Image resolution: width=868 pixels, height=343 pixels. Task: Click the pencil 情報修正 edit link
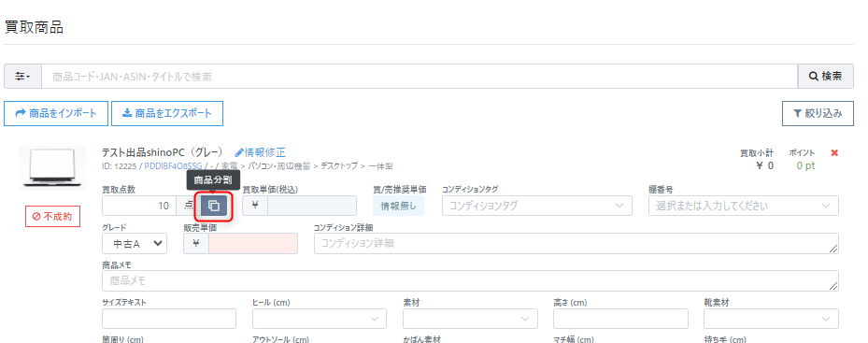[260, 152]
